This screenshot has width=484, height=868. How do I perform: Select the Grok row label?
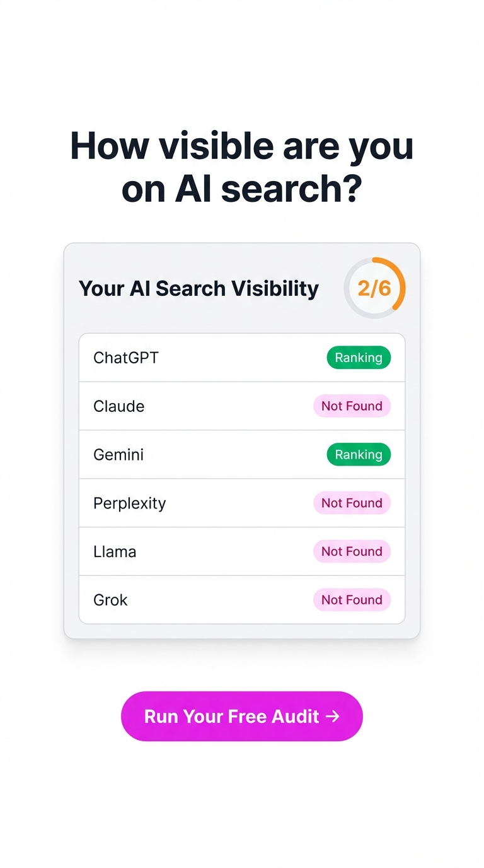[110, 600]
